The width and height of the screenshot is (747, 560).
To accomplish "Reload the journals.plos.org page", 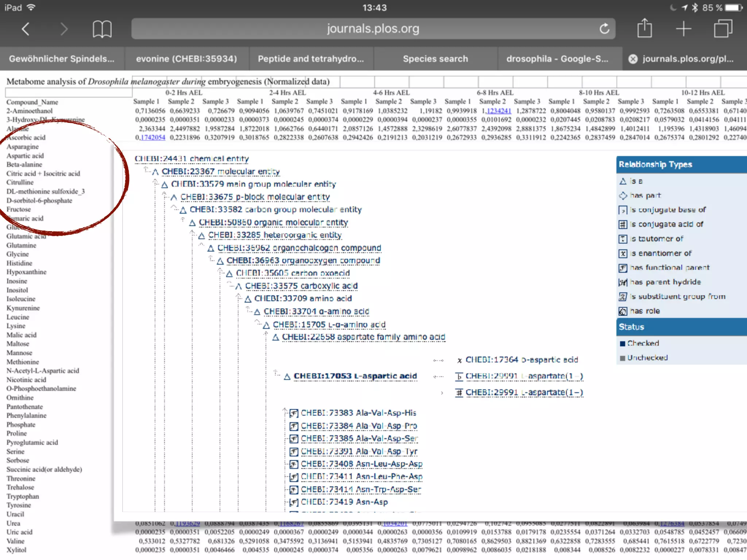I will pyautogui.click(x=604, y=29).
